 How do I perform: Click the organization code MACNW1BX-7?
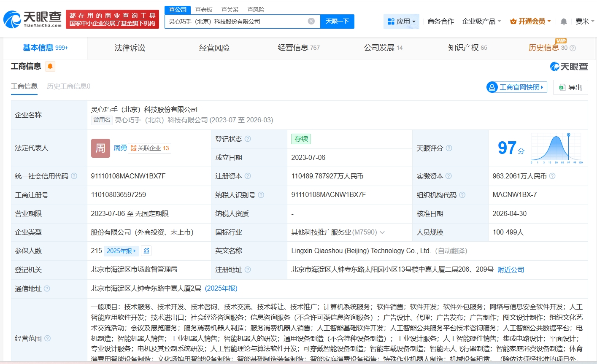click(x=515, y=195)
